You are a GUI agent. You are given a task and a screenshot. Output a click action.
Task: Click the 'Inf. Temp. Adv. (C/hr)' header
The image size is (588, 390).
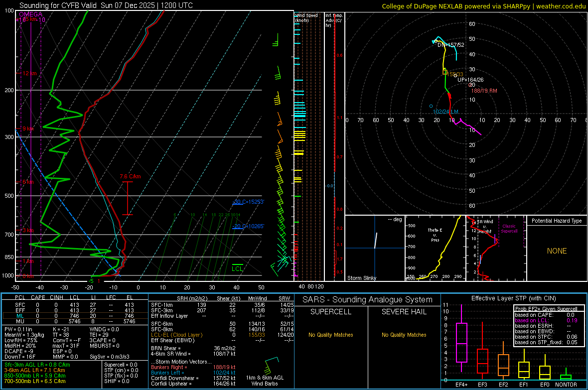tap(333, 20)
